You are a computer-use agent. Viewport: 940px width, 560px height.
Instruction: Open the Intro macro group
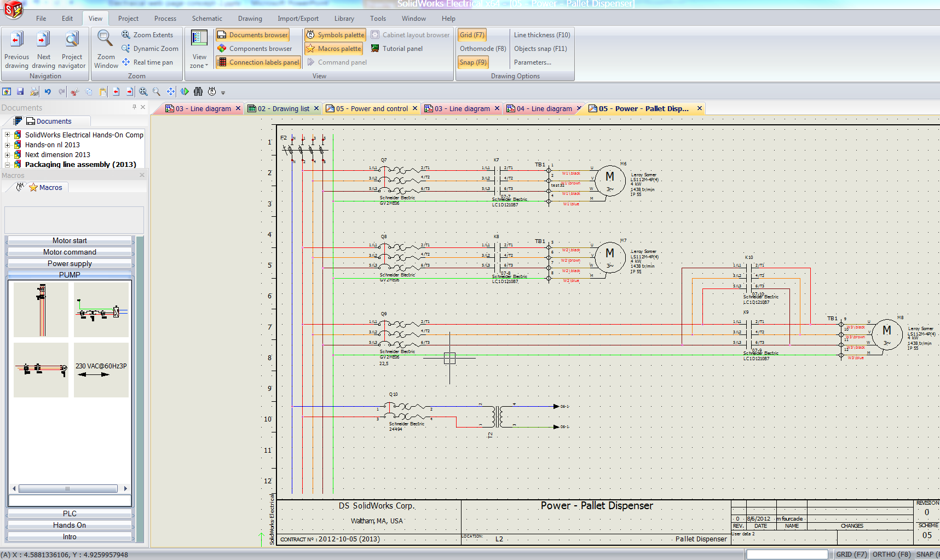pyautogui.click(x=70, y=536)
